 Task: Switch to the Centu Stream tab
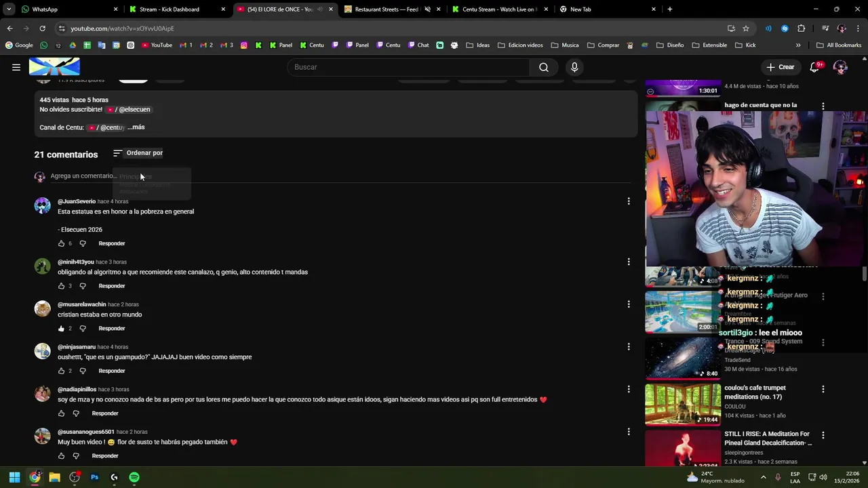500,9
